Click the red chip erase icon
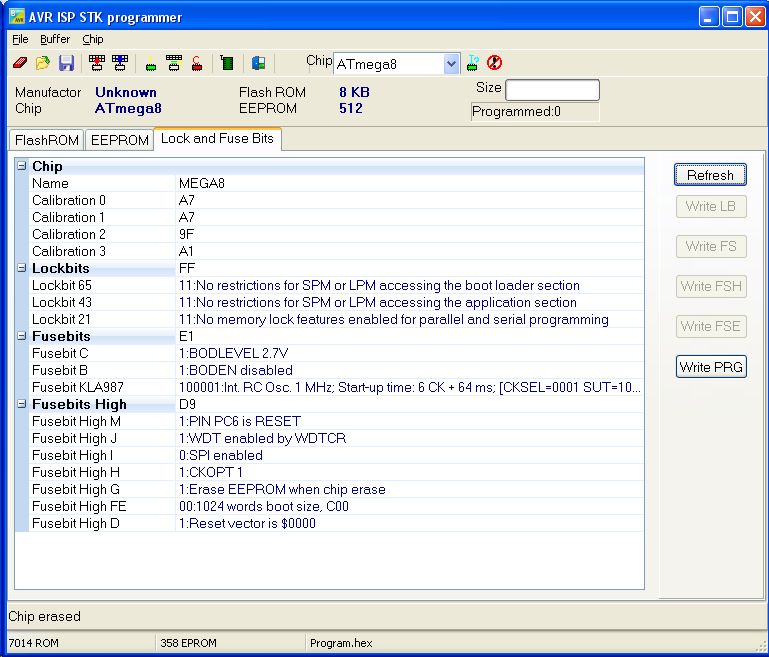The height and width of the screenshot is (657, 769). (197, 63)
